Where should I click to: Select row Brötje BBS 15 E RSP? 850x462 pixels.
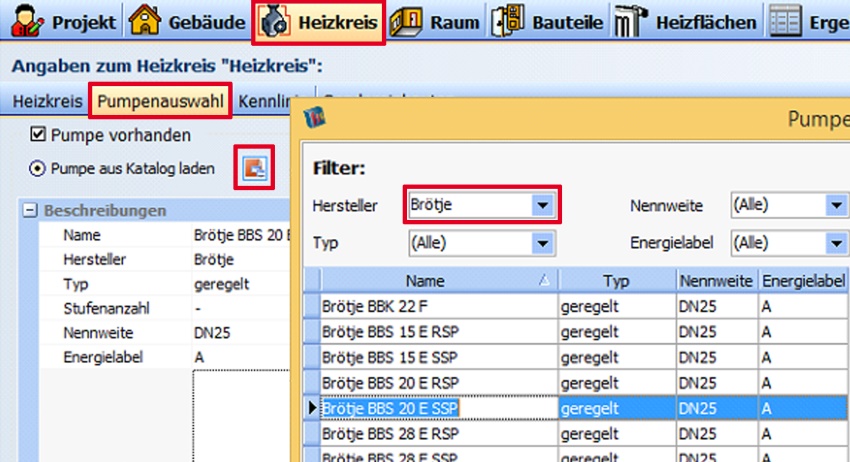click(x=576, y=332)
